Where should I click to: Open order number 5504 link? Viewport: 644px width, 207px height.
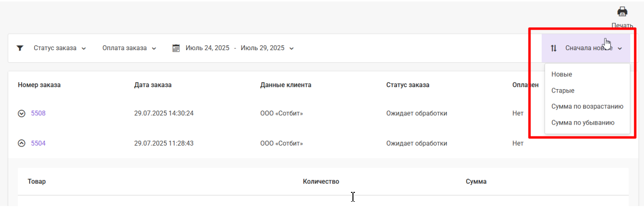(x=38, y=143)
